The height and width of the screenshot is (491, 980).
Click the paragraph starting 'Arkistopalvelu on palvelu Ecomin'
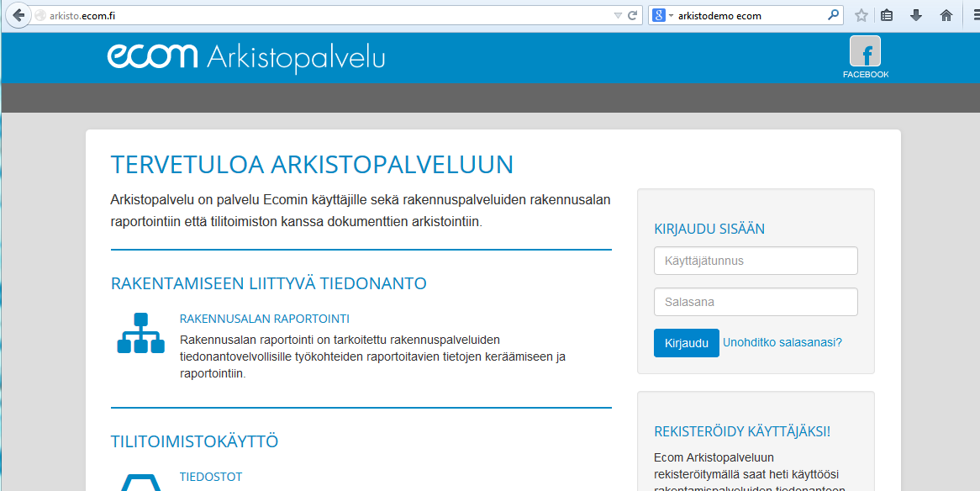pos(361,211)
